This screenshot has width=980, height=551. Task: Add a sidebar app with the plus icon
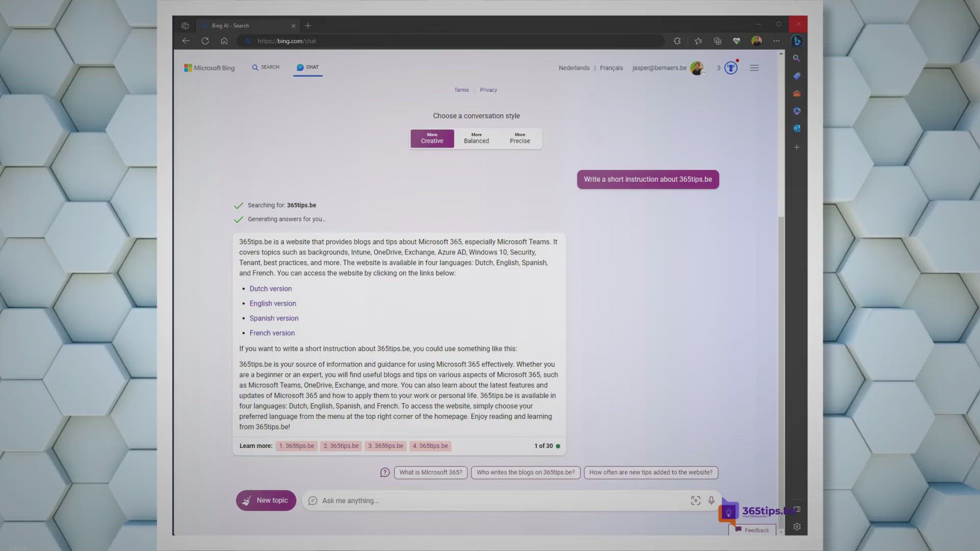click(797, 147)
